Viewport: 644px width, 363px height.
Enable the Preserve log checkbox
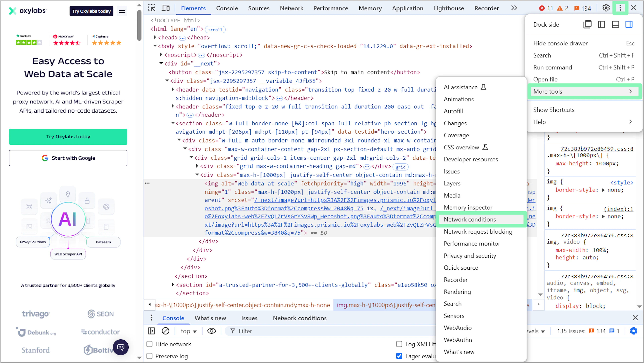(x=149, y=356)
